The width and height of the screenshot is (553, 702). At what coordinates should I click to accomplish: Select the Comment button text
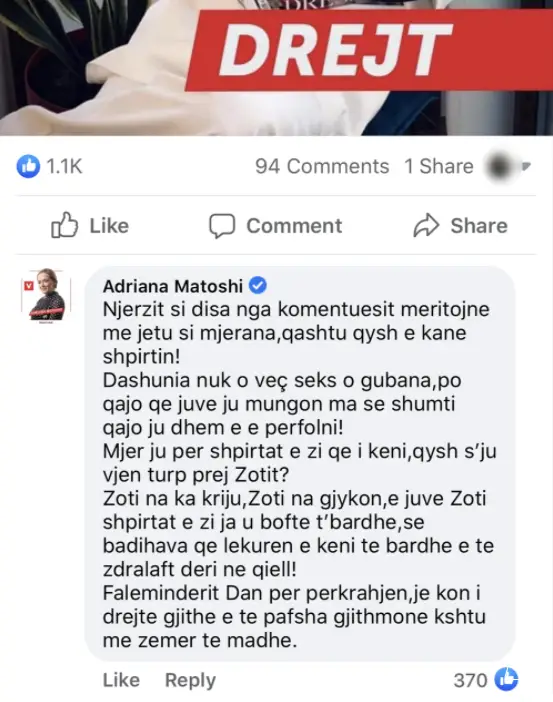[294, 226]
